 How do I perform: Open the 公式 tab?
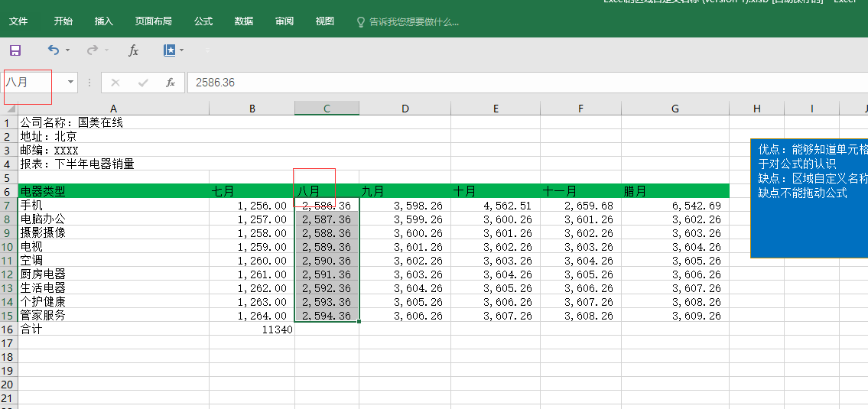[x=203, y=21]
